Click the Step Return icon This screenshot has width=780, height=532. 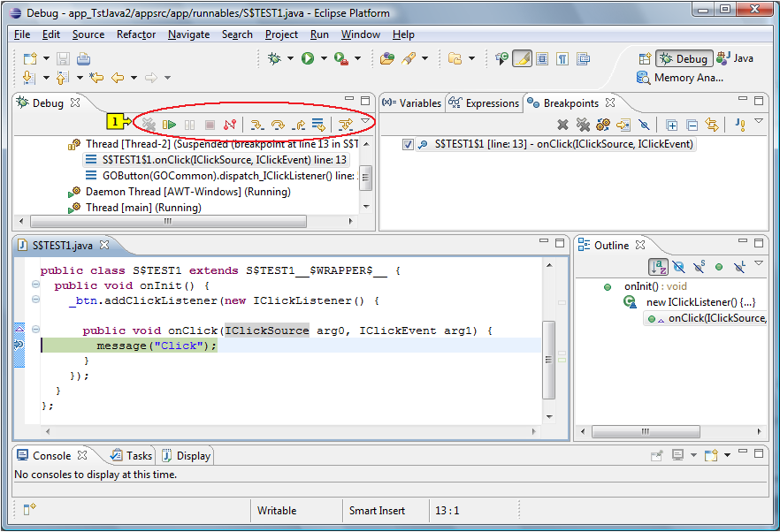[300, 125]
